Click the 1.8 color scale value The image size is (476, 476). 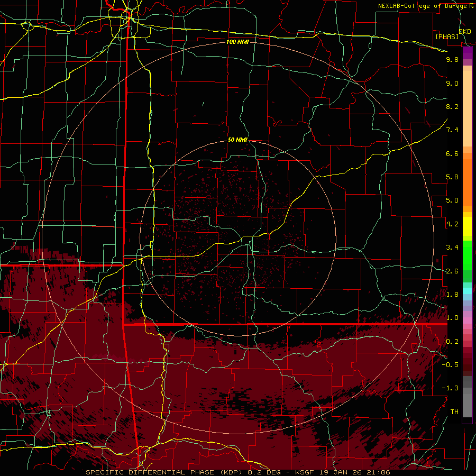click(452, 295)
